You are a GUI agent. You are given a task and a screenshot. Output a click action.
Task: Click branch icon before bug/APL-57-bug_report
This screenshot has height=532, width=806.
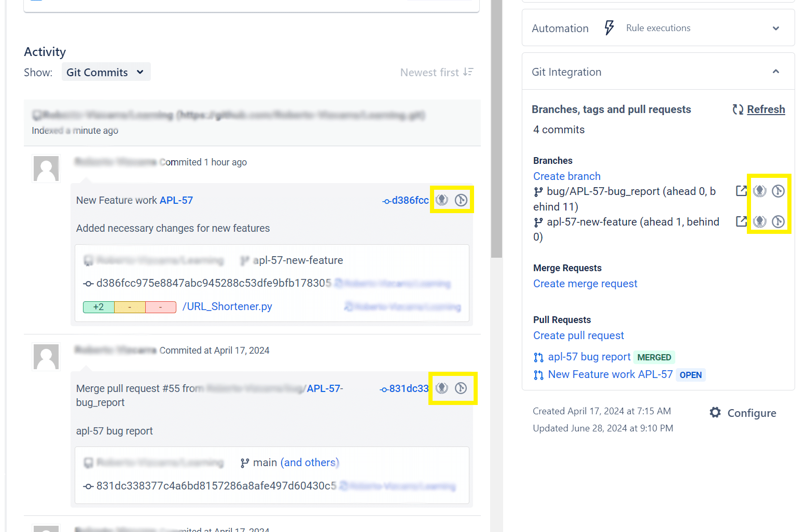point(538,192)
